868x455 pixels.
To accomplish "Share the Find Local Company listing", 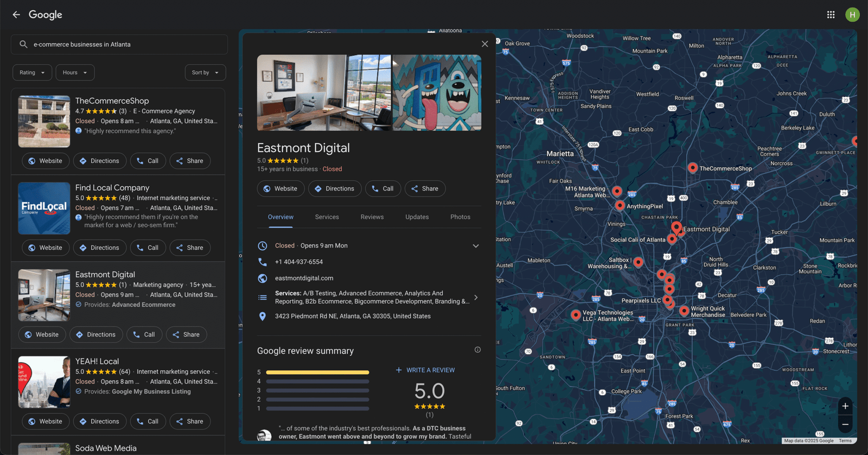I will [x=190, y=248].
